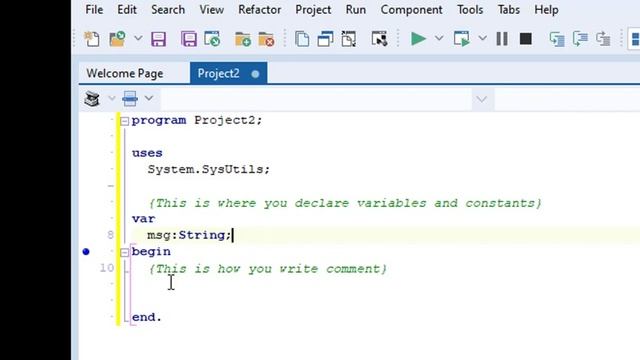Expand the Open file recent dropdown arrow
This screenshot has width=640, height=360.
point(138,39)
